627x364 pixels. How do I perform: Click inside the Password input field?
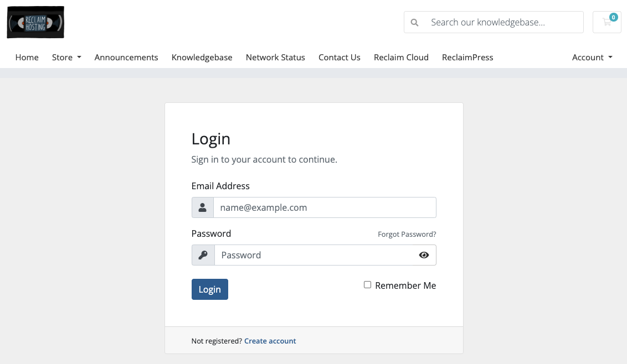click(314, 255)
